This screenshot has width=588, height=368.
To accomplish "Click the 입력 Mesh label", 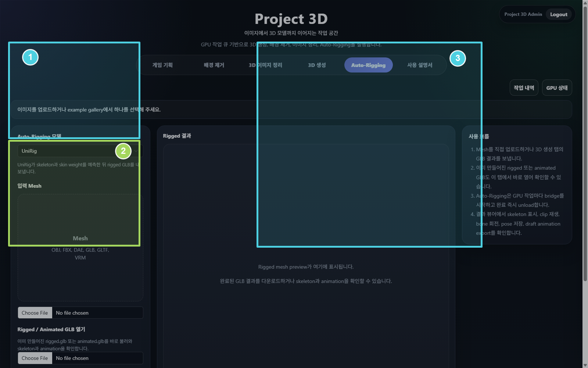I will pos(29,186).
